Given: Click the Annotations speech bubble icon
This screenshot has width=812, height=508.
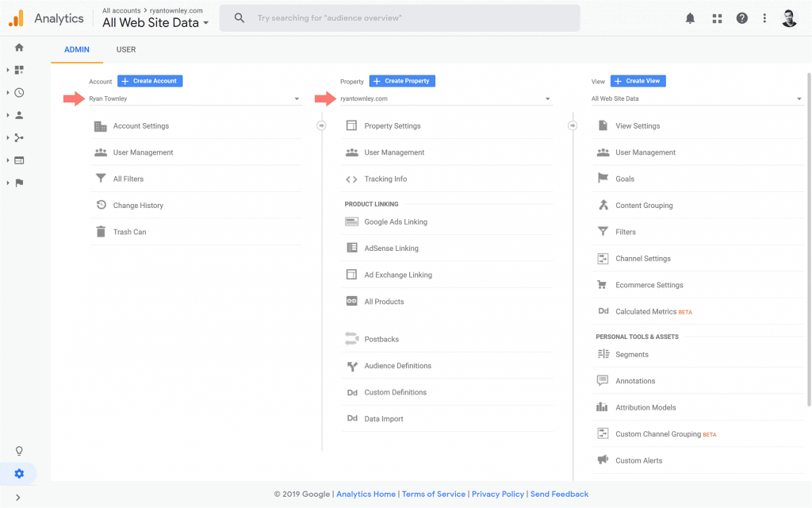Looking at the screenshot, I should 603,380.
